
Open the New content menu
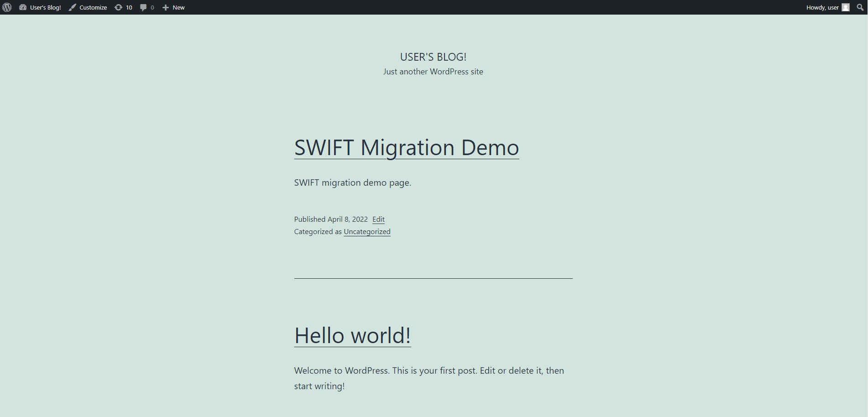(x=173, y=7)
